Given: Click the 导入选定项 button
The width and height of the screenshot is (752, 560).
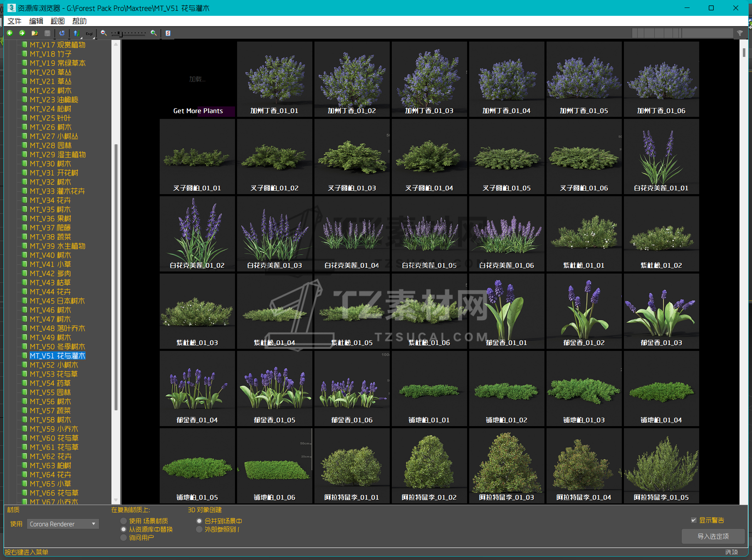Looking at the screenshot, I should click(712, 536).
